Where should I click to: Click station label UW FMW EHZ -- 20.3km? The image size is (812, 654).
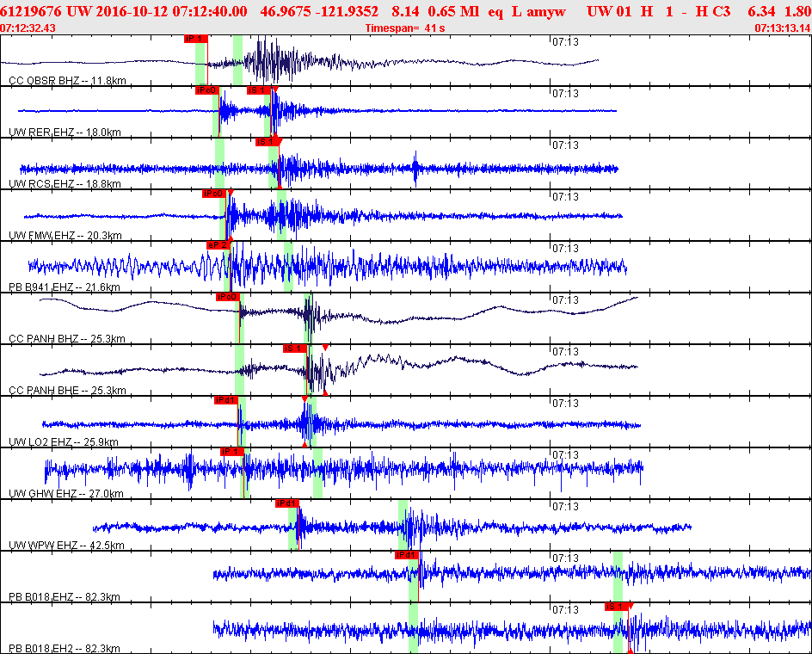pos(65,236)
